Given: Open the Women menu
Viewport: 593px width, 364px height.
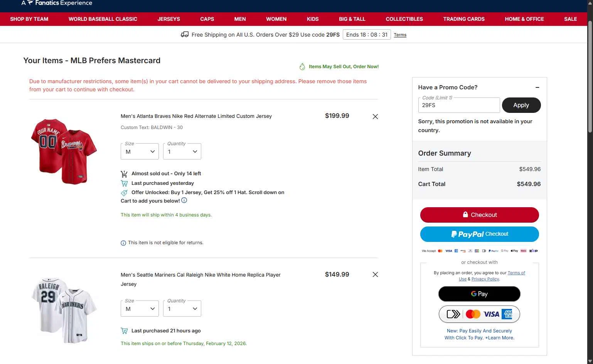Looking at the screenshot, I should click(276, 19).
